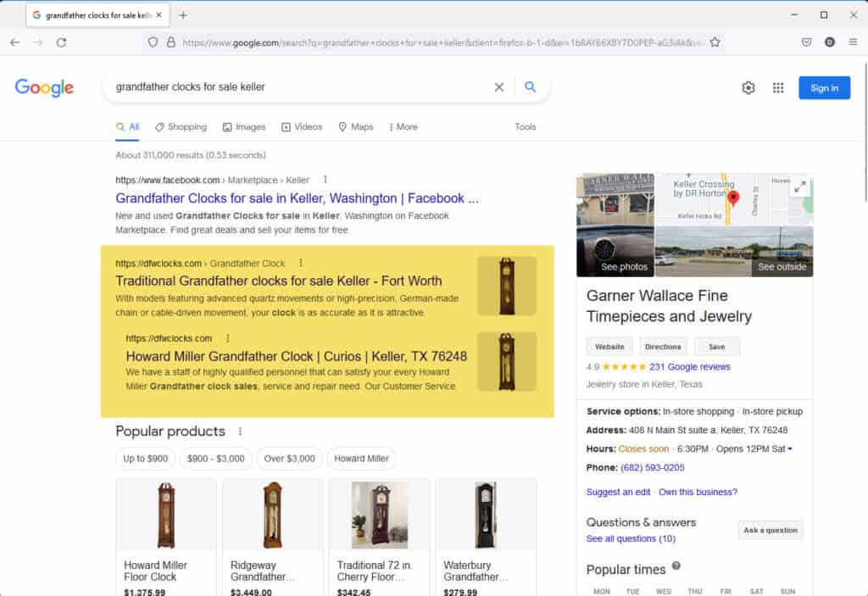Viewport: 868px width, 596px height.
Task: Open Howard Miller Grandfather Clock Curios link
Action: click(296, 356)
